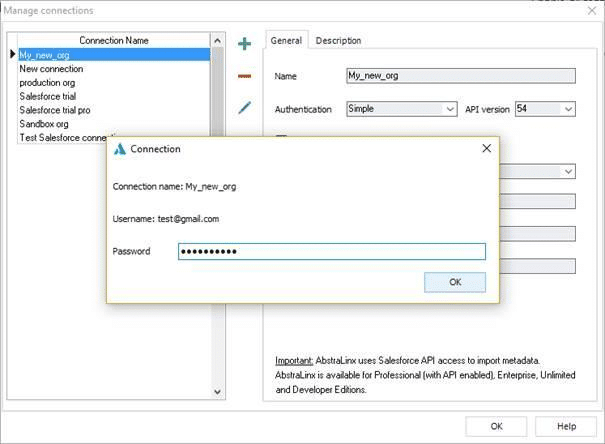Click the AbstraLinx logo in Connection dialog
Screen dimensions: 605x444
tap(120, 149)
